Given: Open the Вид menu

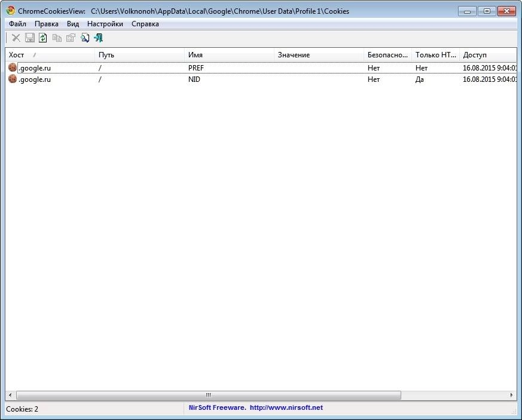Looking at the screenshot, I should 73,24.
